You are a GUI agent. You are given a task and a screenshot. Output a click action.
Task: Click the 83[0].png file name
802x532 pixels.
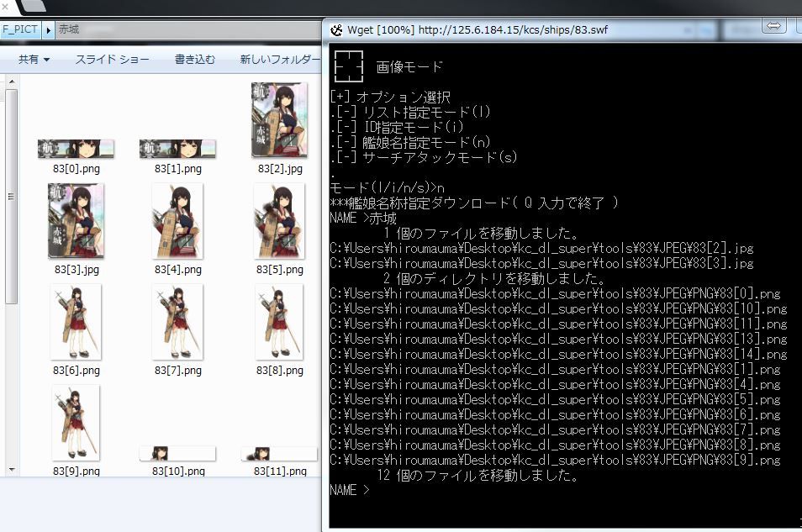pyautogui.click(x=77, y=168)
